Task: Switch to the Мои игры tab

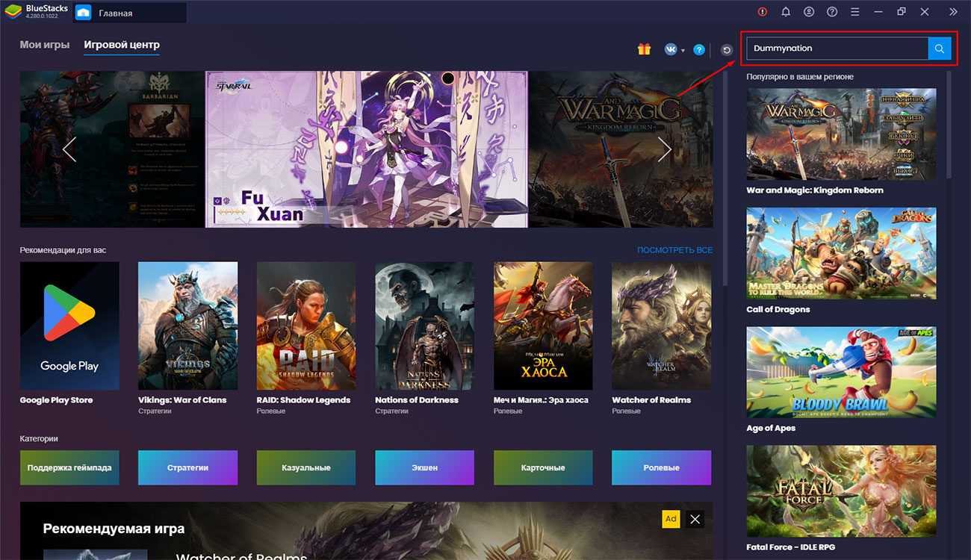Action: [x=45, y=45]
